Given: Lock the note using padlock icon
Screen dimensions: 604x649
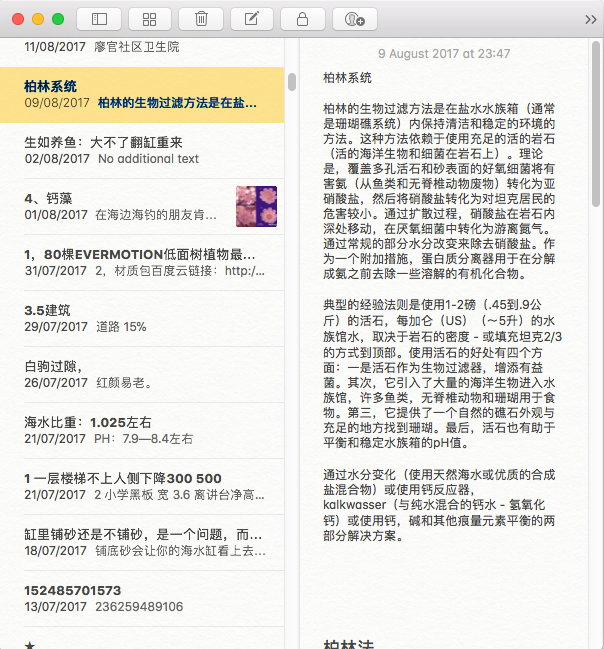Looking at the screenshot, I should coord(302,18).
